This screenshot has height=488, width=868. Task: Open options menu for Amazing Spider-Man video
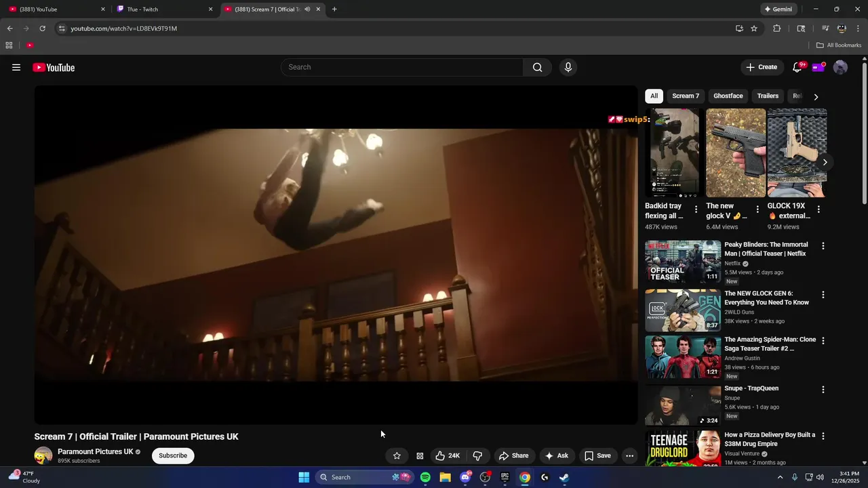coord(823,341)
